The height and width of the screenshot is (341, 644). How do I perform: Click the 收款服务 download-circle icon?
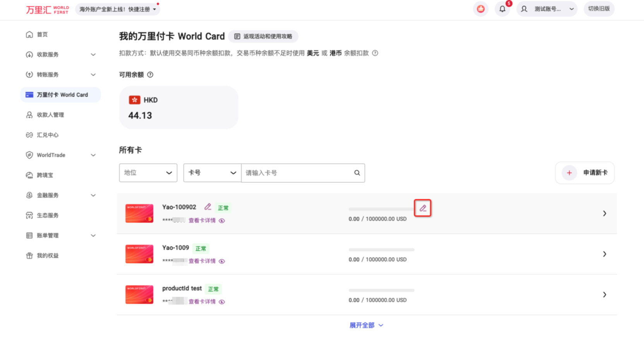29,55
